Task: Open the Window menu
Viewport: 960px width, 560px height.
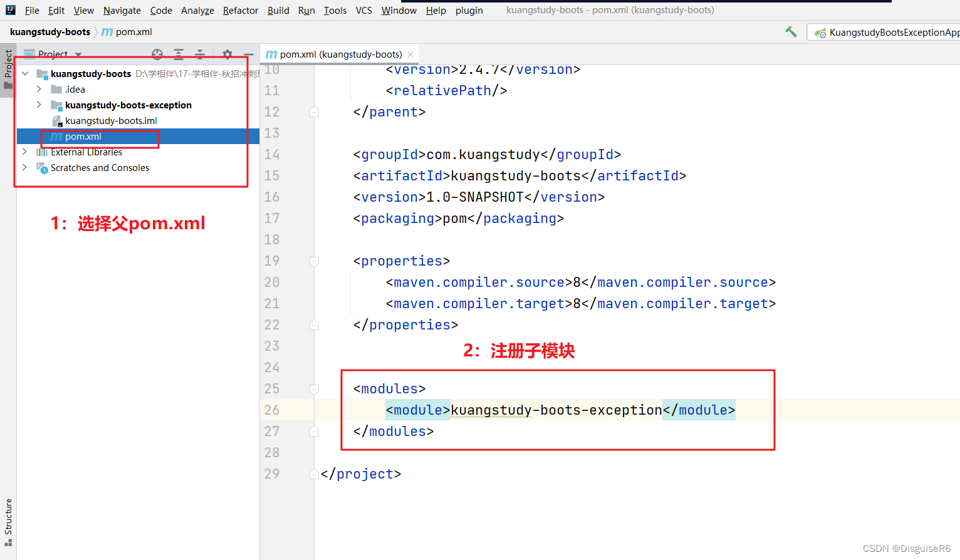Action: click(x=399, y=10)
